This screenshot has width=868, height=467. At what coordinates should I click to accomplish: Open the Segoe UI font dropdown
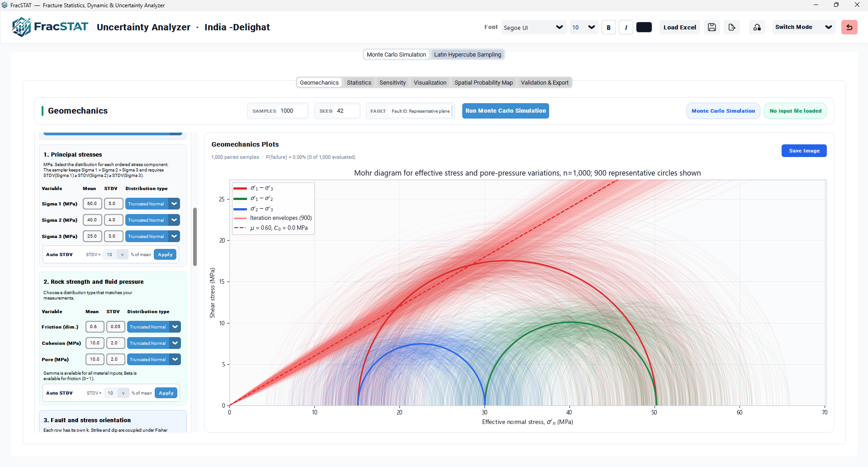click(534, 27)
